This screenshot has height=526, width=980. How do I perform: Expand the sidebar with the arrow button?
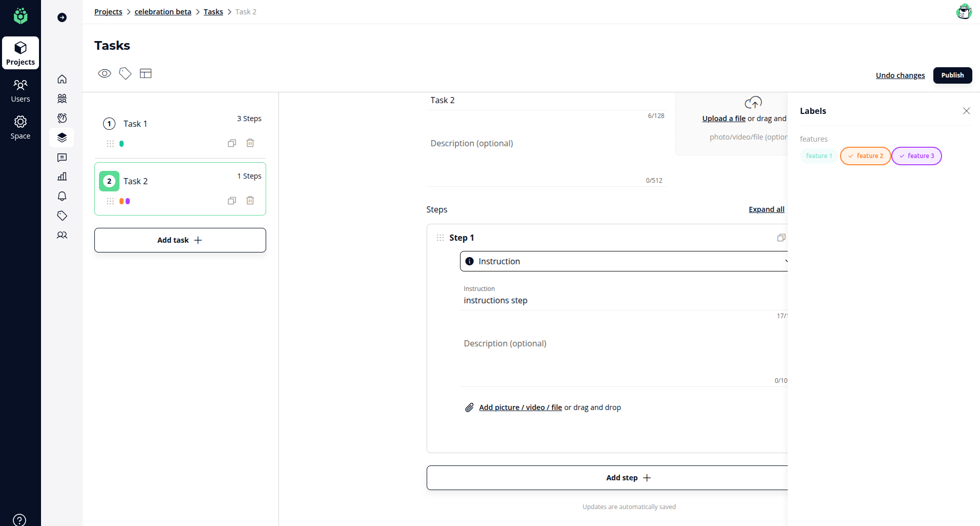coord(62,17)
